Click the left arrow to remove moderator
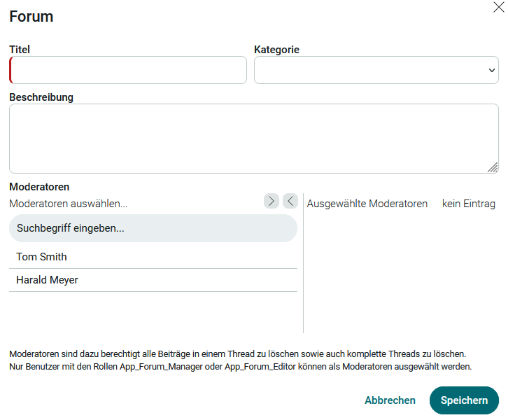 point(290,202)
